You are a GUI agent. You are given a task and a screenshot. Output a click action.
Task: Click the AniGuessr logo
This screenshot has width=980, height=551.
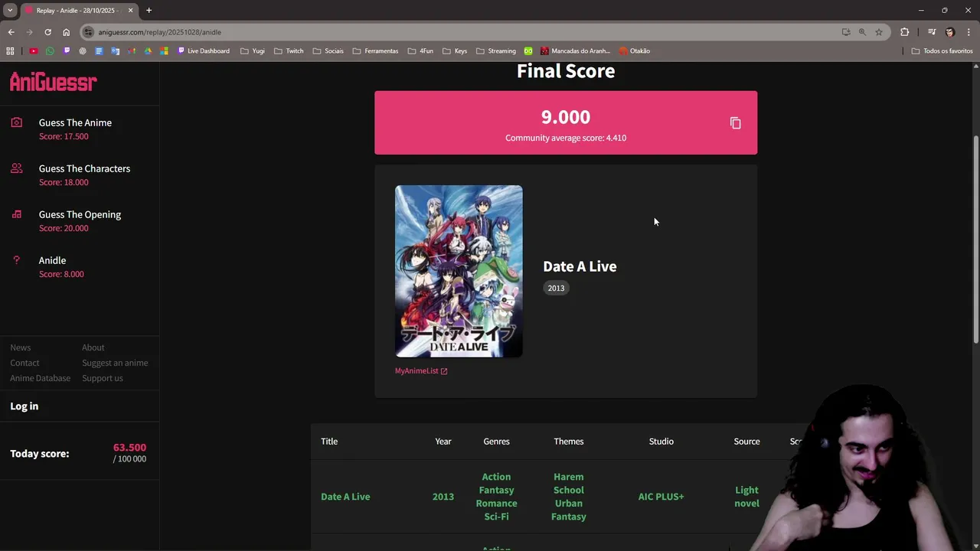54,82
